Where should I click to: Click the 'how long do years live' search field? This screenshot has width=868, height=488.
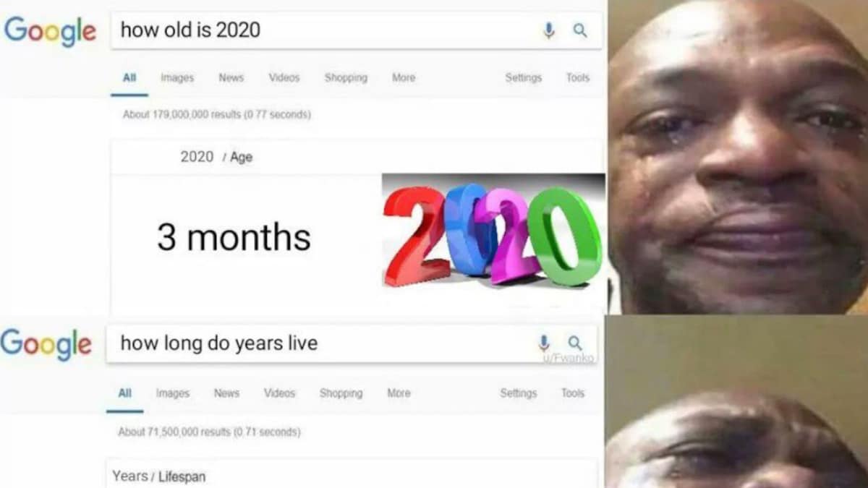point(352,343)
